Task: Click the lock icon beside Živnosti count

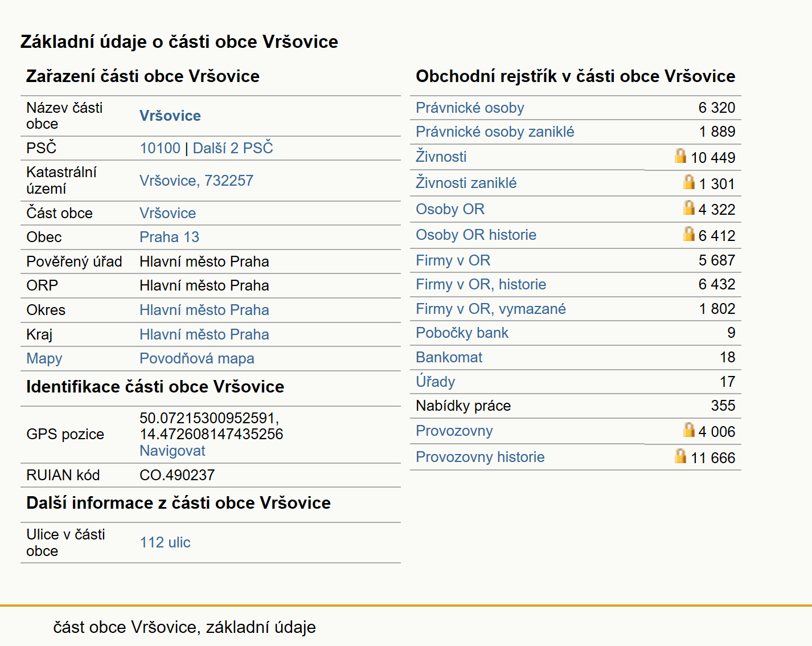Action: 680,156
